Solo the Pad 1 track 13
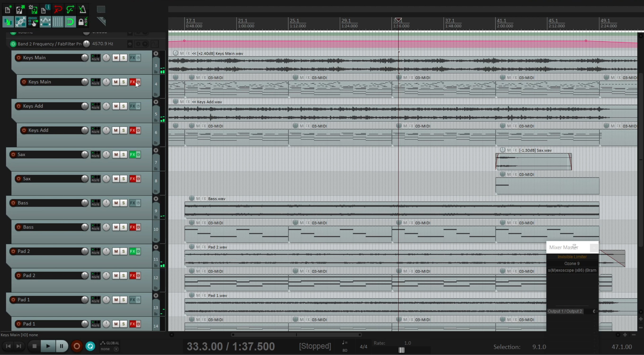This screenshot has height=355, width=644. coord(124,300)
